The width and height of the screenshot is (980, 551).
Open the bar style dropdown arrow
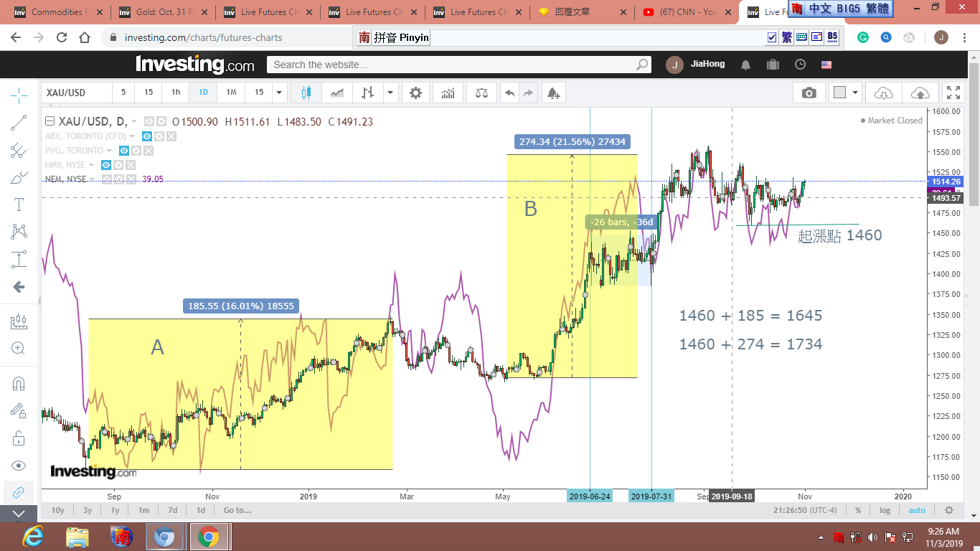(390, 93)
